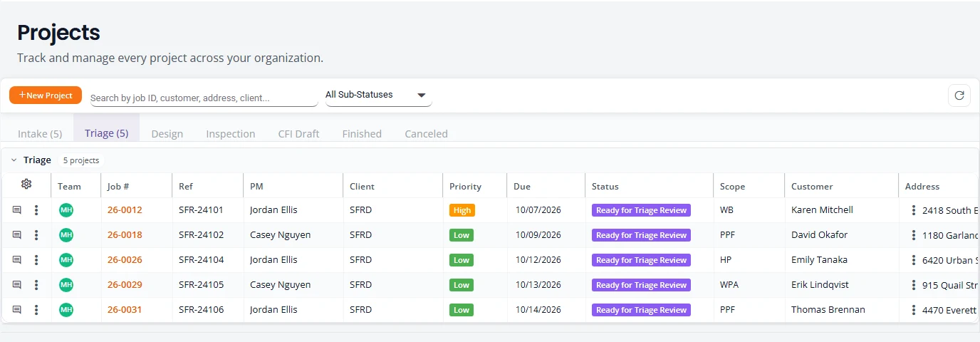Viewport: 980px width, 342px height.
Task: Open row actions menu for job 26-0031
Action: (x=36, y=310)
